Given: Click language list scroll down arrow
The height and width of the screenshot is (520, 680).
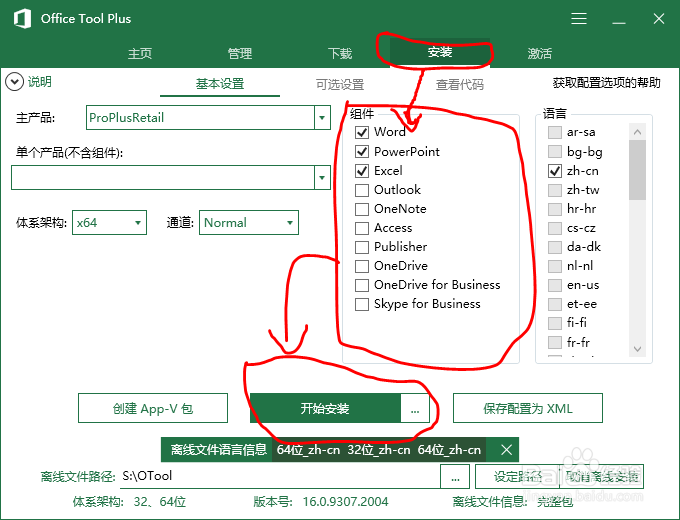Looking at the screenshot, I should click(637, 349).
